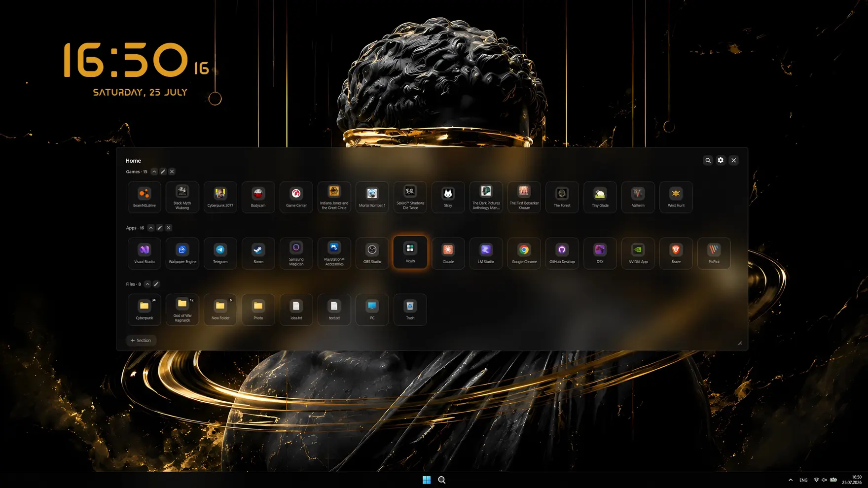Add a new Section button
This screenshot has height=488, width=868.
[x=141, y=340]
